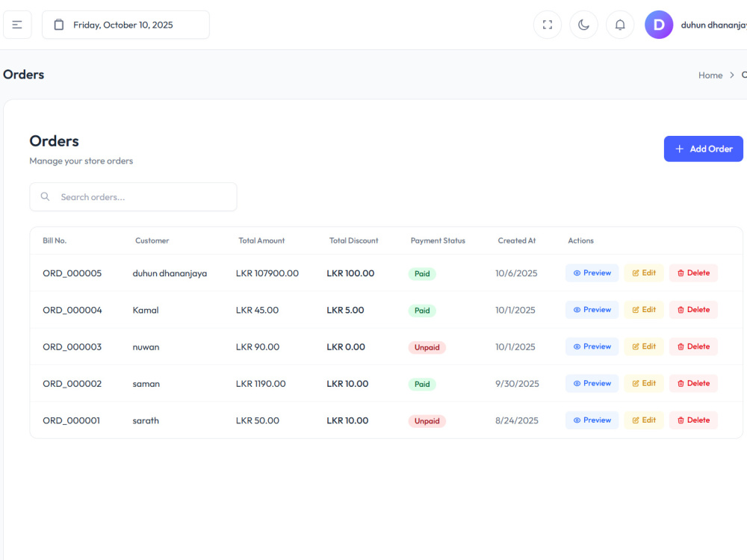Edit order ORD_000005
The image size is (747, 560).
coord(644,273)
